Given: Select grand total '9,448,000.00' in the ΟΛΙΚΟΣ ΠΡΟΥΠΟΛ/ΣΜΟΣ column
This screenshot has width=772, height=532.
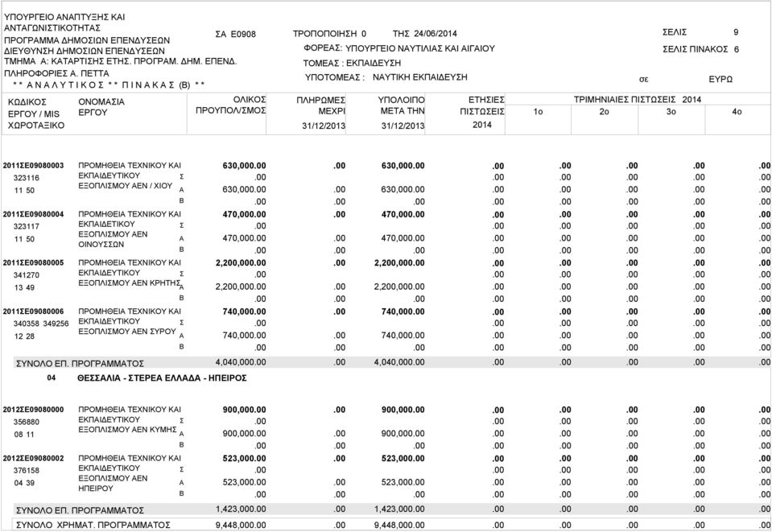Looking at the screenshot, I should click(241, 525).
